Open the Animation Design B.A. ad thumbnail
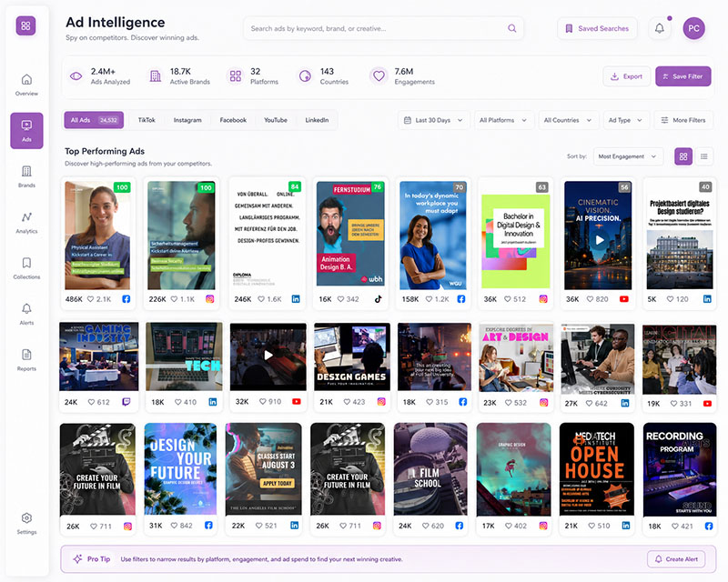The height and width of the screenshot is (582, 728). coord(350,234)
